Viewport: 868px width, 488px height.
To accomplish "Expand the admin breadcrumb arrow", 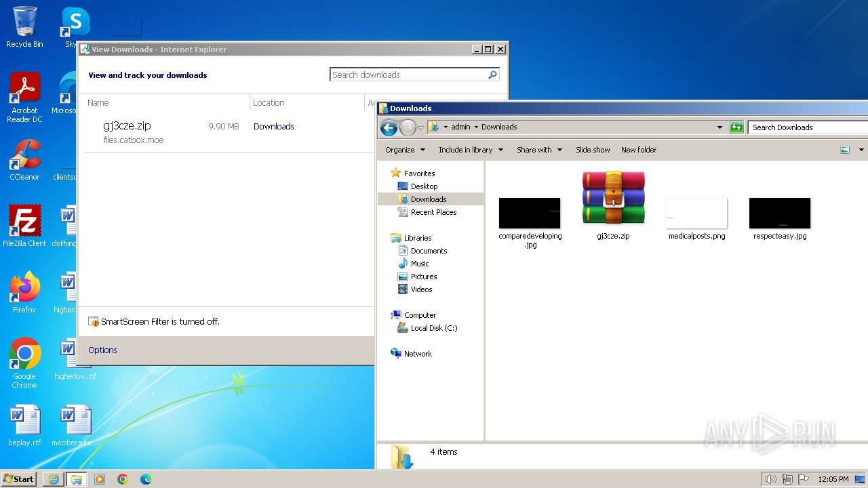I will click(x=476, y=127).
